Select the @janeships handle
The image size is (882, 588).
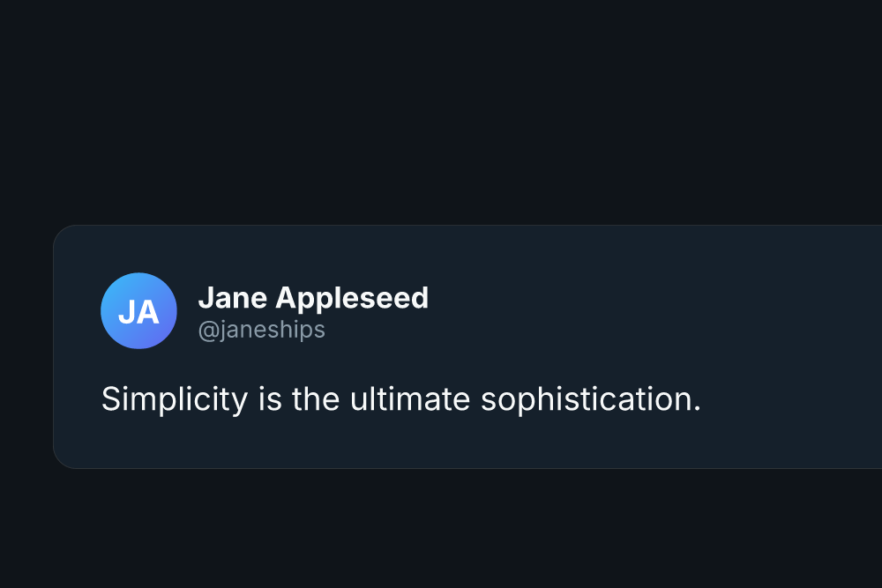262,330
